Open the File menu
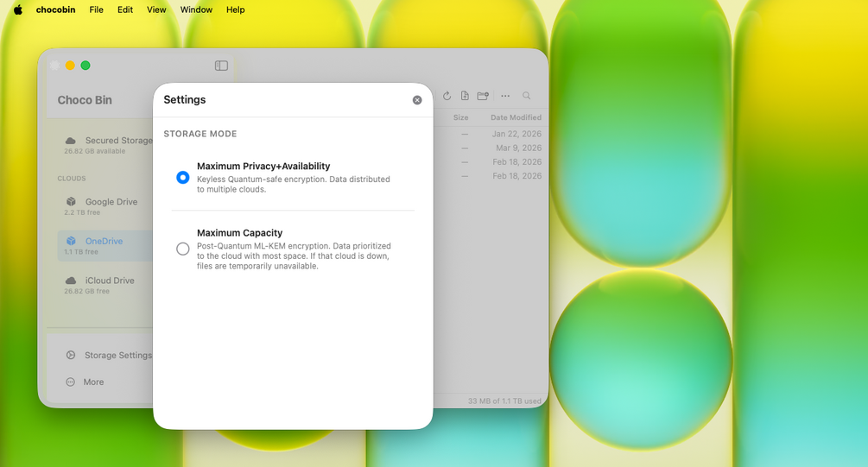868x467 pixels. pos(97,9)
